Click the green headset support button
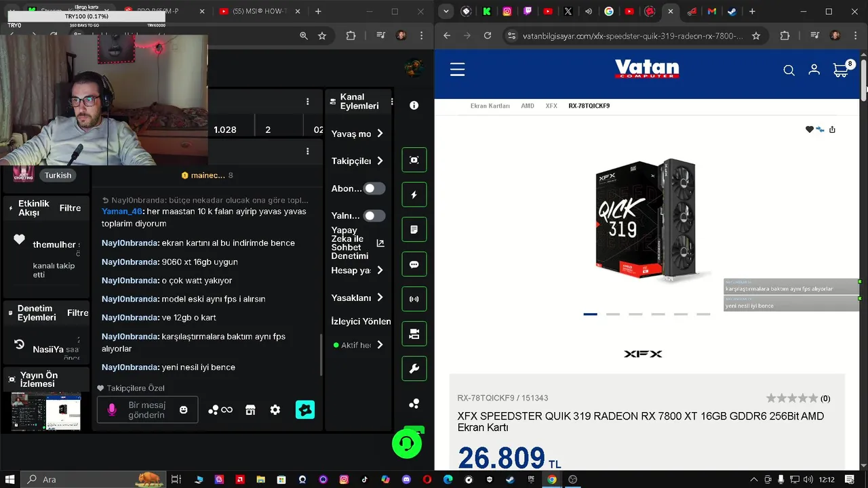 (x=407, y=444)
